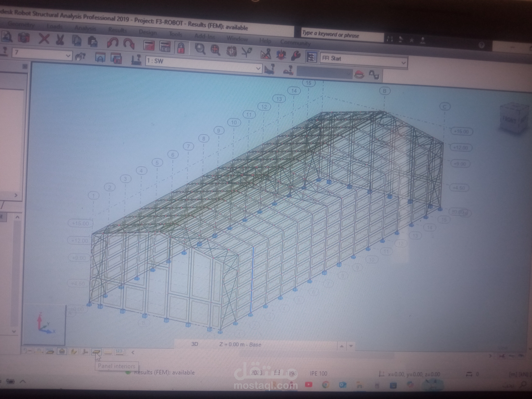Click the paste clipboard icon
Image resolution: width=532 pixels, height=399 pixels.
tap(93, 42)
